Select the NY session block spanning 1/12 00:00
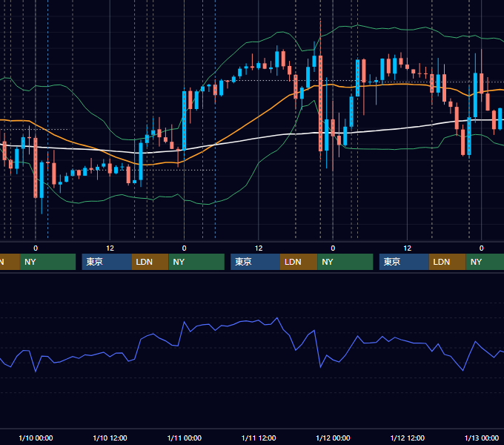Viewport: 504px width, 445px height. pos(345,262)
